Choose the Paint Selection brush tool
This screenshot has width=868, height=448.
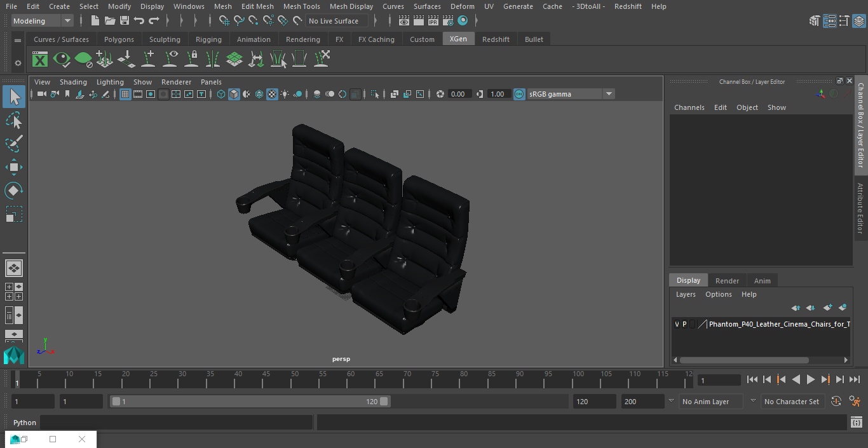13,144
